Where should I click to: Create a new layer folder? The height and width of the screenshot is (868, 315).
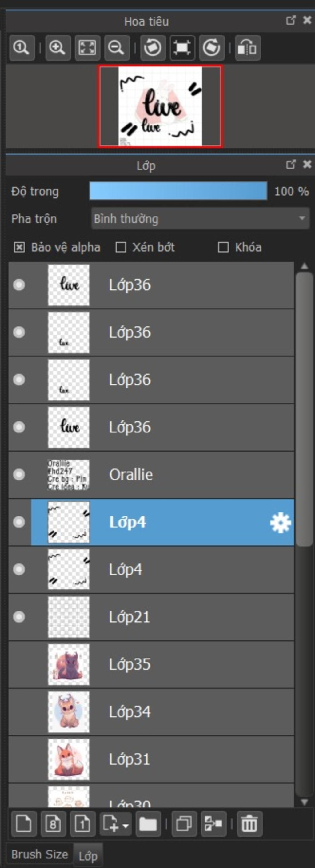pos(148,824)
